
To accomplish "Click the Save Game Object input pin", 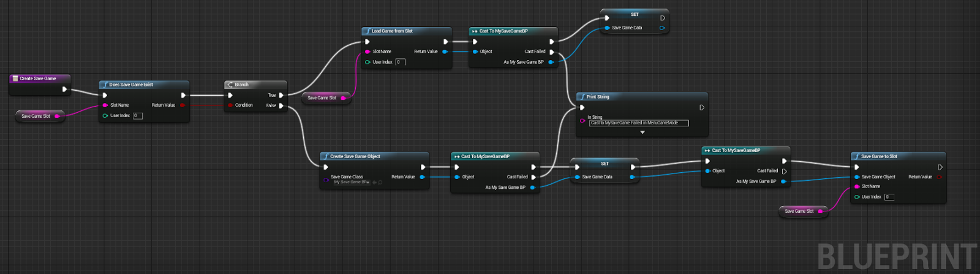I will tap(857, 177).
